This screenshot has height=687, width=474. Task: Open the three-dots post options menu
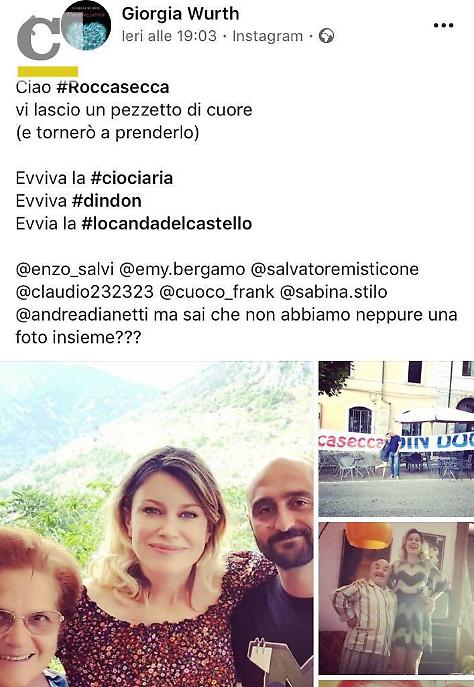[443, 25]
